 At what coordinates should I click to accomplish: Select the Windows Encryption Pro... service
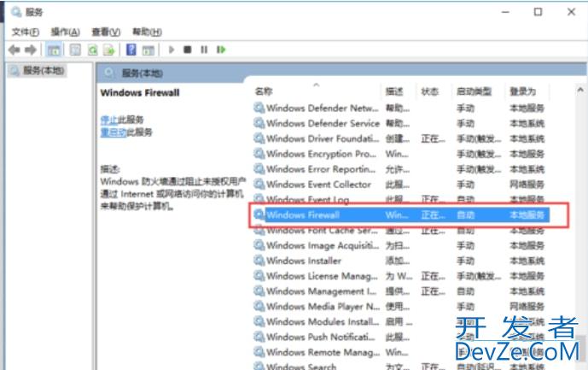pos(321,154)
